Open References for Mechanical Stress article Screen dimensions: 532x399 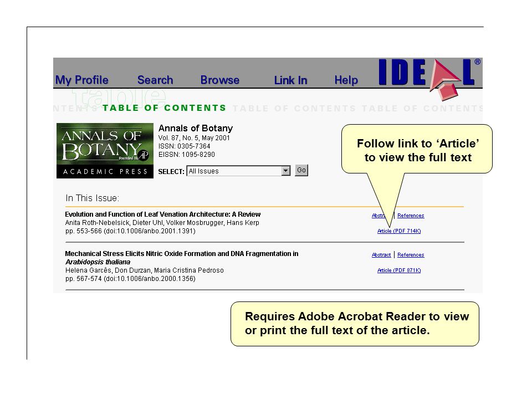click(x=411, y=255)
